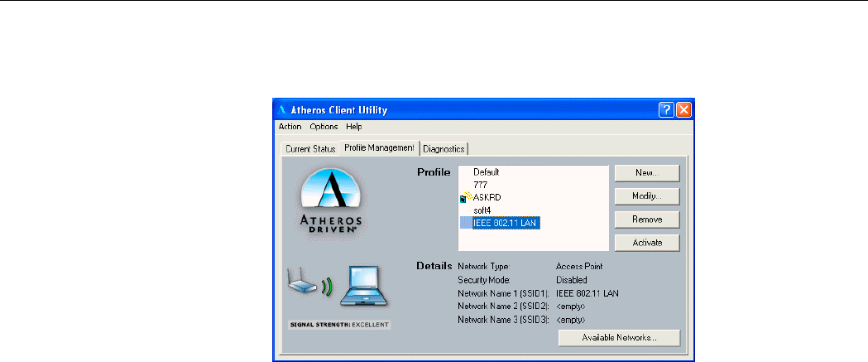The image size is (868, 362).
Task: Select the Default profile
Action: pos(486,172)
